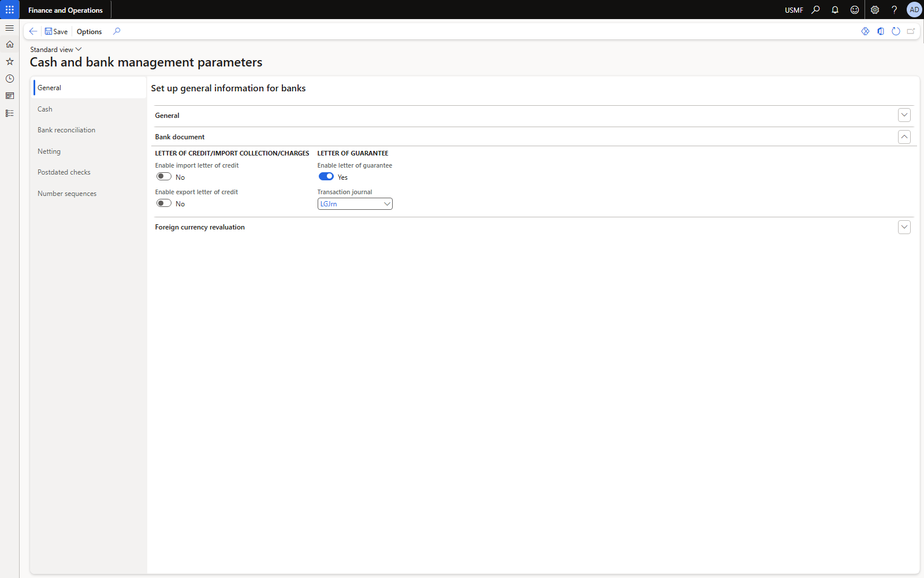Open settings gear icon

[875, 10]
